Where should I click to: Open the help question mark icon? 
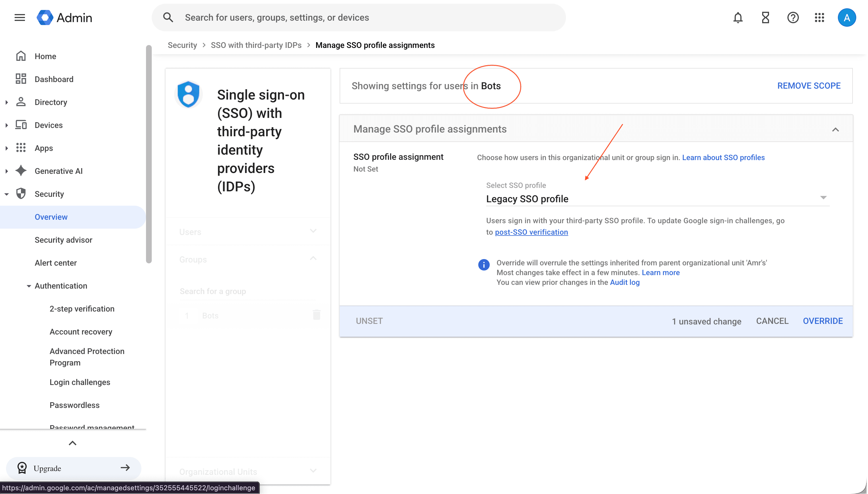pyautogui.click(x=793, y=17)
